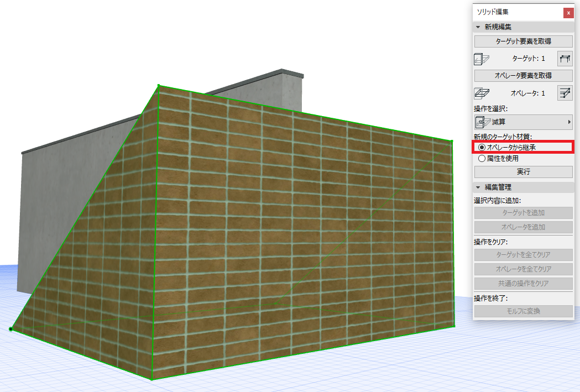Select the 属性を使用 radio button

482,158
